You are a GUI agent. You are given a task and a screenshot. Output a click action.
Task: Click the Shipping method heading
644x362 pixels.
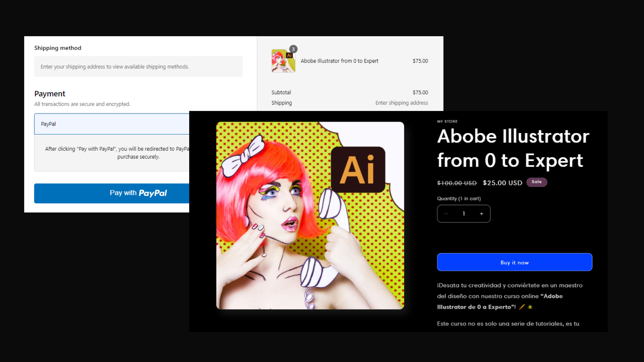pyautogui.click(x=58, y=48)
